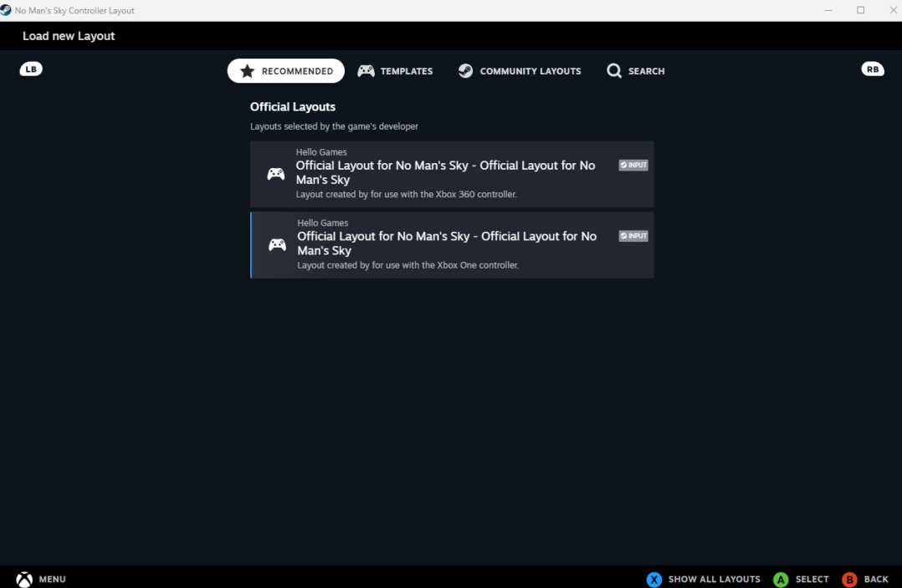Select the Xbox One official layout title
This screenshot has width=902, height=588.
(x=447, y=243)
